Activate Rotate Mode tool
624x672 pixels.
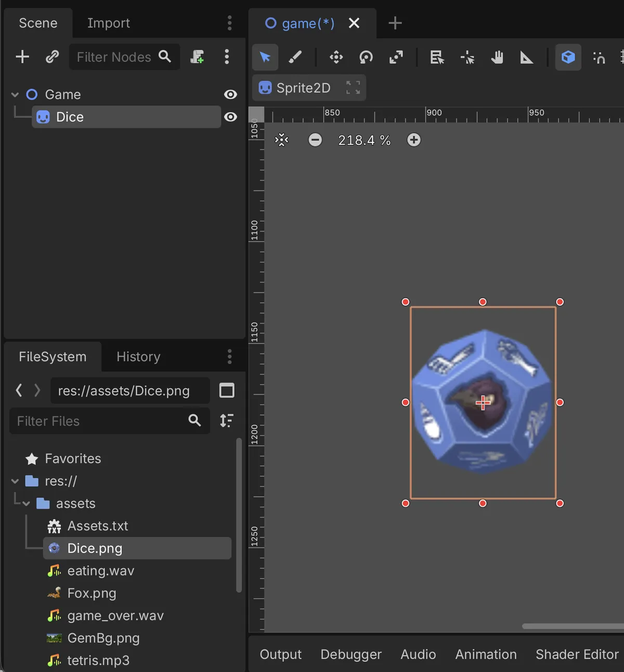pyautogui.click(x=366, y=57)
